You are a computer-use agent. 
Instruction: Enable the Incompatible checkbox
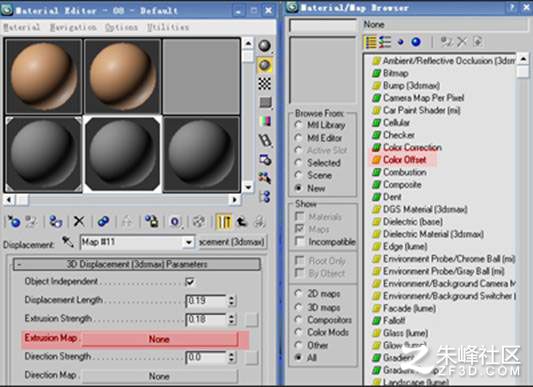[299, 241]
